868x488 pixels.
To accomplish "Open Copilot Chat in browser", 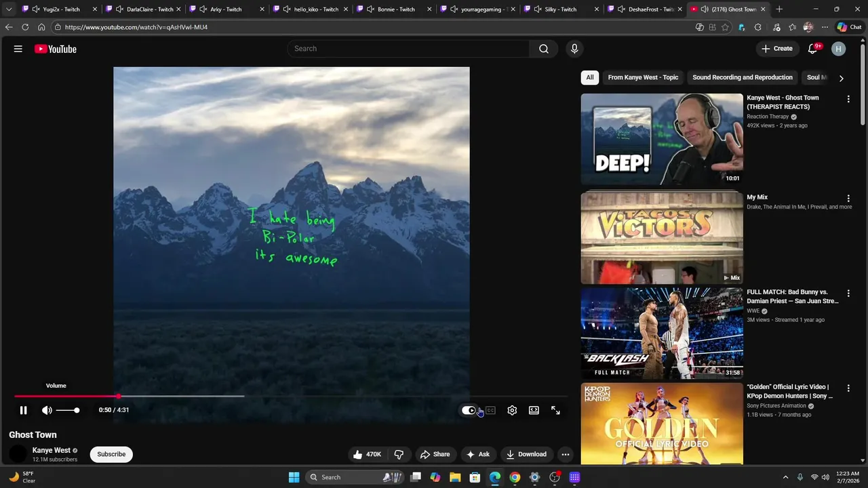I will [849, 27].
